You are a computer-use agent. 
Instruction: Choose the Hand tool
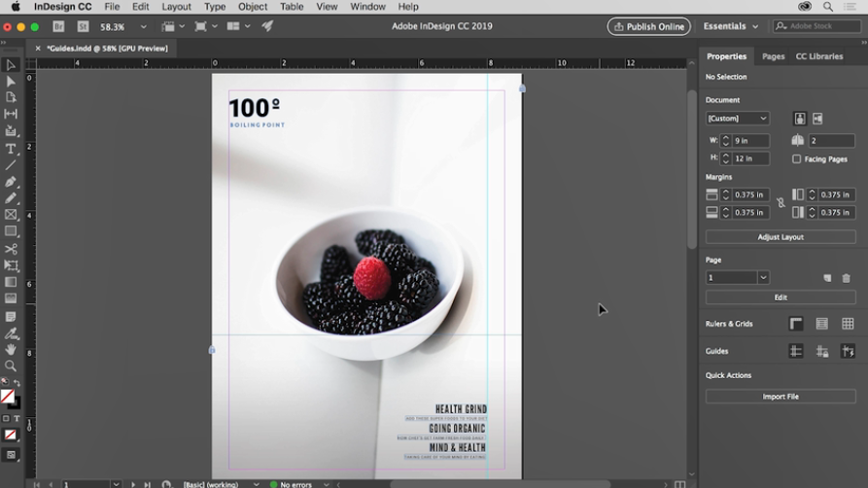[x=11, y=349]
